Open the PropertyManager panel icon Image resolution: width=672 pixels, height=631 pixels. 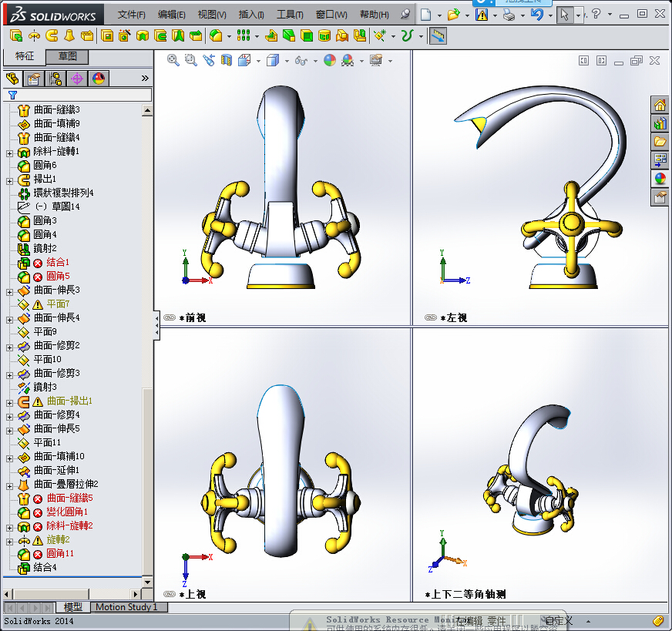33,78
